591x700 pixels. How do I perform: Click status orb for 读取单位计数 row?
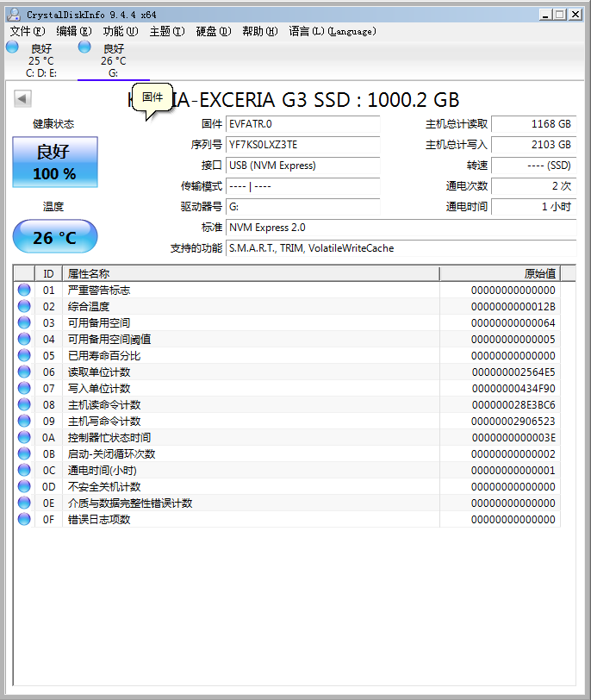point(24,372)
